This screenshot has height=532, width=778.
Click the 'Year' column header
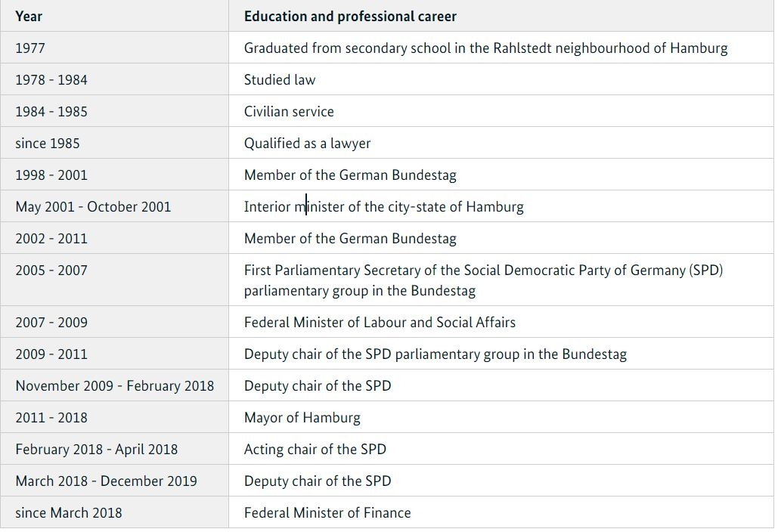(x=29, y=16)
